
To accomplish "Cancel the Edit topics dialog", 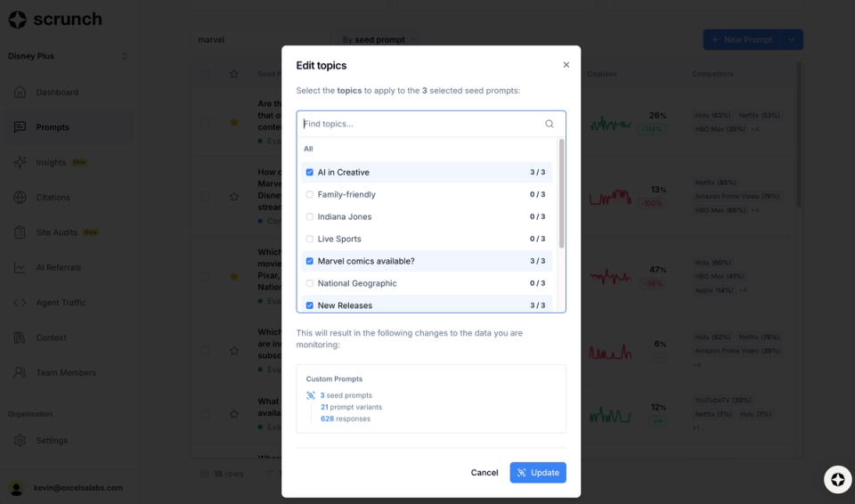I will [484, 473].
